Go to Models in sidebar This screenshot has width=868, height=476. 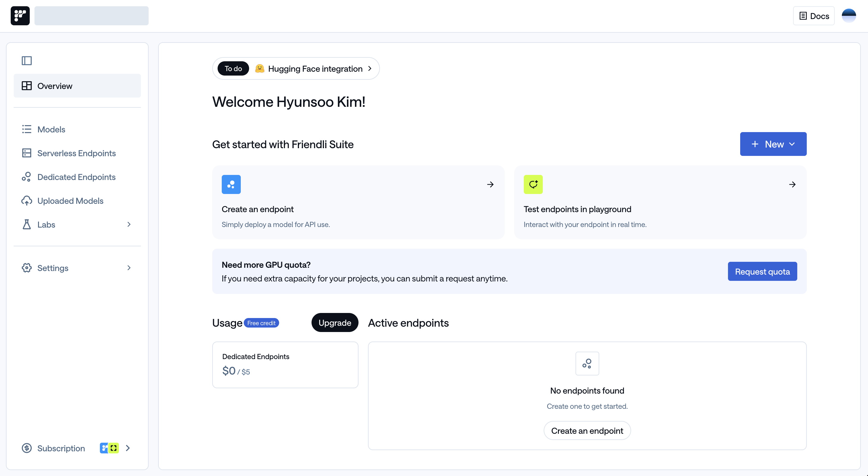51,129
